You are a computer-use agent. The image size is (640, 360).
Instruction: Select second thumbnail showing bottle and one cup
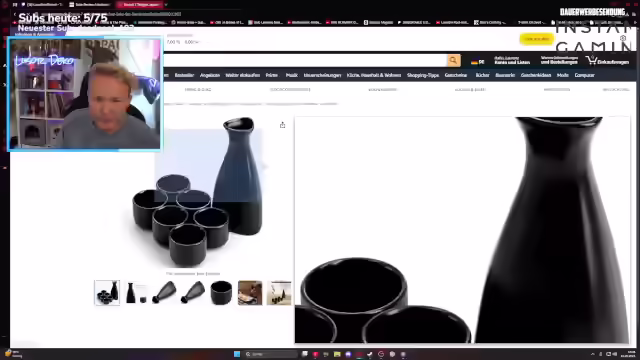(136, 293)
